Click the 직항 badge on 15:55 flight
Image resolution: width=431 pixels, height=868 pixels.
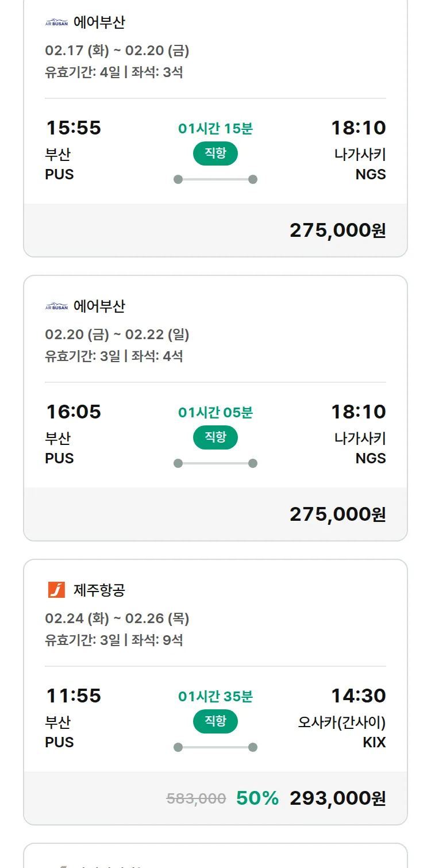pos(215,153)
